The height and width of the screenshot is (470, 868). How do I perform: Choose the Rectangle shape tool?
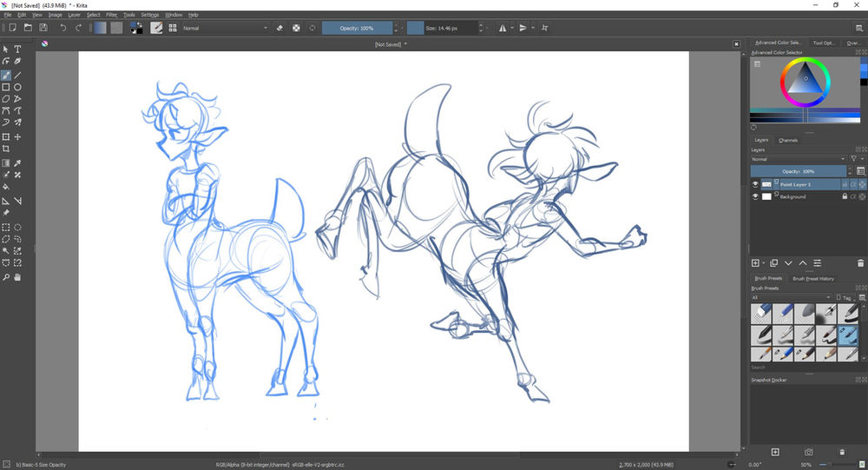pos(6,87)
